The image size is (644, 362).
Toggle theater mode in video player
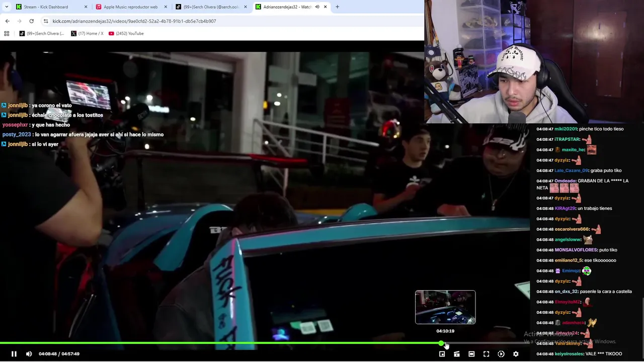click(x=471, y=354)
